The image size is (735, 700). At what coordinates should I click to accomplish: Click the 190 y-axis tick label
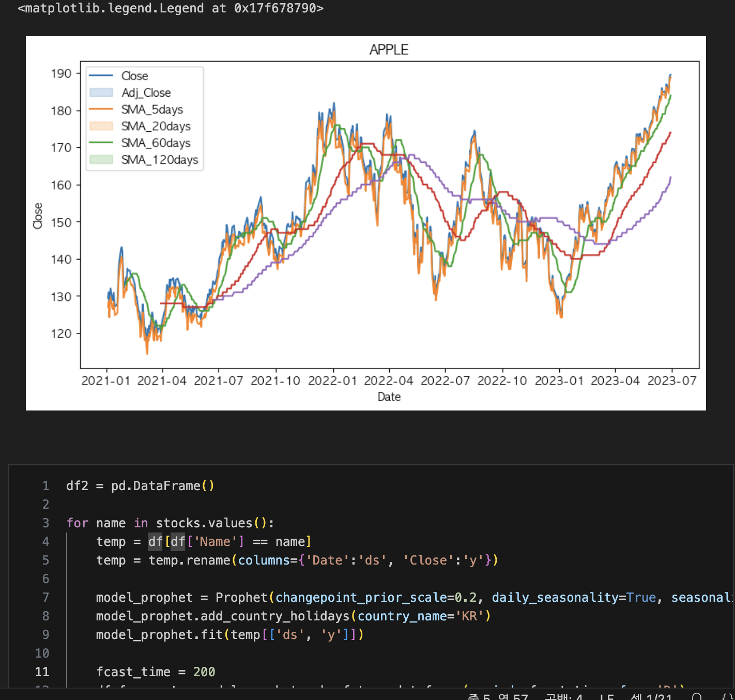click(x=61, y=73)
